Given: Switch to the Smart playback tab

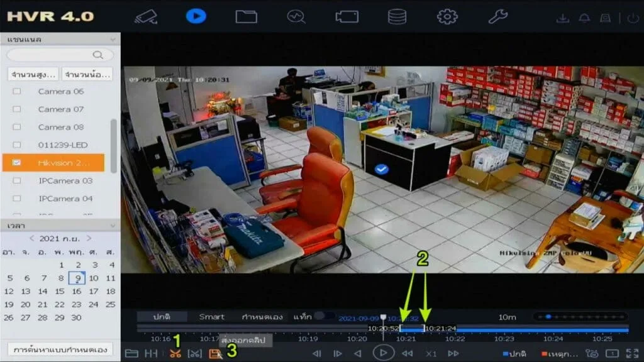Looking at the screenshot, I should pyautogui.click(x=211, y=317).
